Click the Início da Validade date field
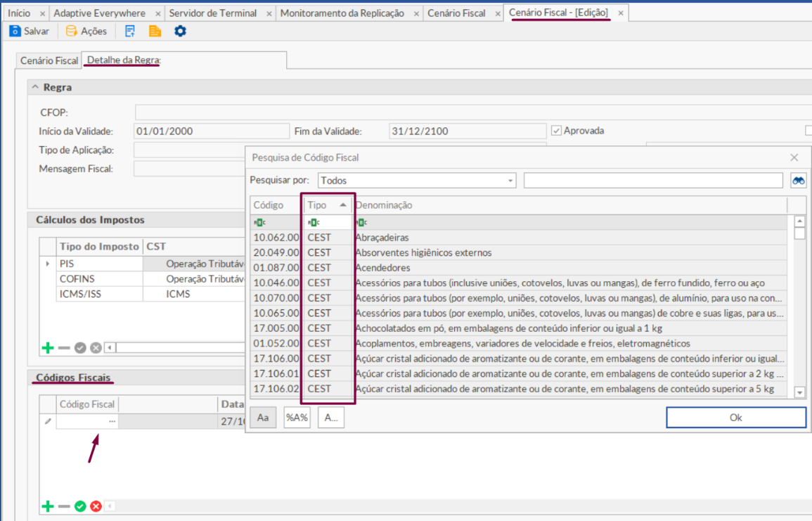812x521 pixels. pos(212,131)
